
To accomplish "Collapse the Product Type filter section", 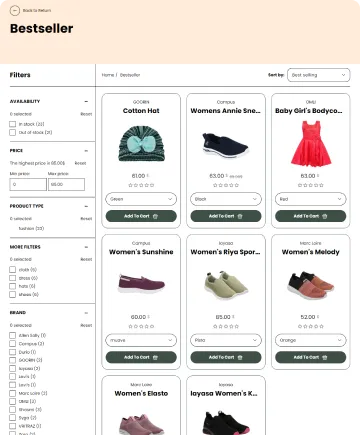I will (x=86, y=206).
